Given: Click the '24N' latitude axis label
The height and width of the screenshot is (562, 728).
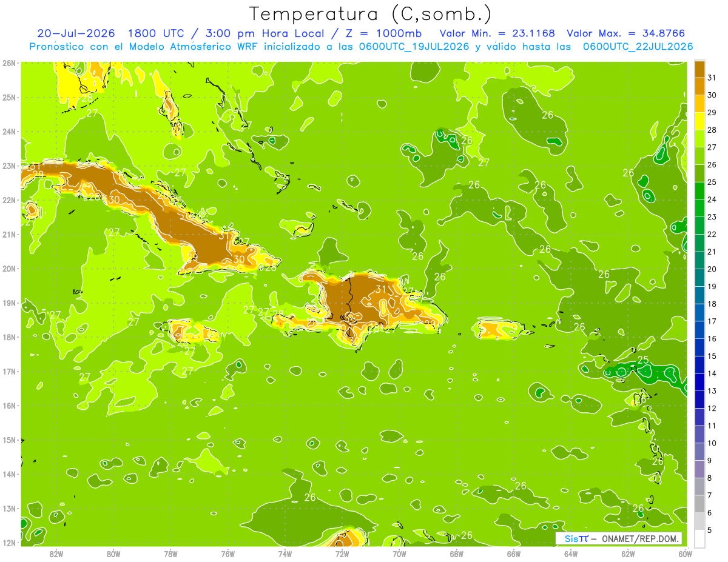Looking at the screenshot, I should tap(8, 132).
